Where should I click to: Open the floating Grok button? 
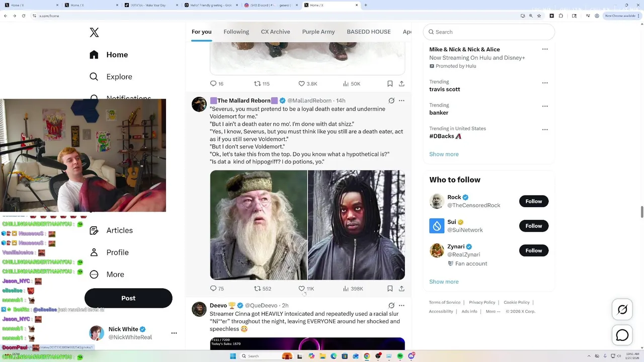(x=622, y=310)
